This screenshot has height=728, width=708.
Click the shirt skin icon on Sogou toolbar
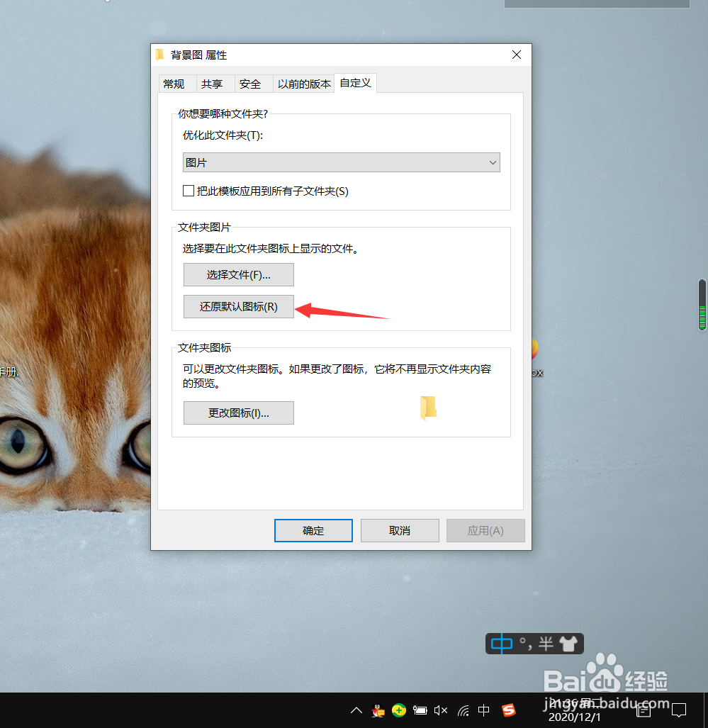pyautogui.click(x=567, y=643)
